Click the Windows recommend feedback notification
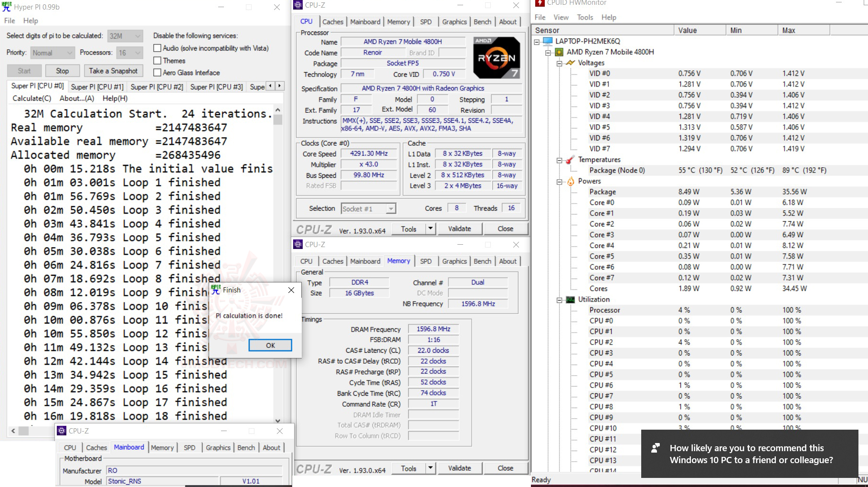868x487 pixels. [x=750, y=454]
